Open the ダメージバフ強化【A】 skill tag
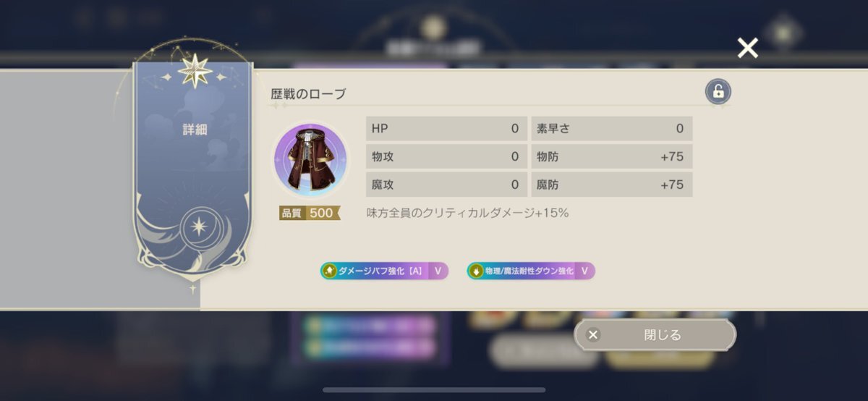 (384, 271)
